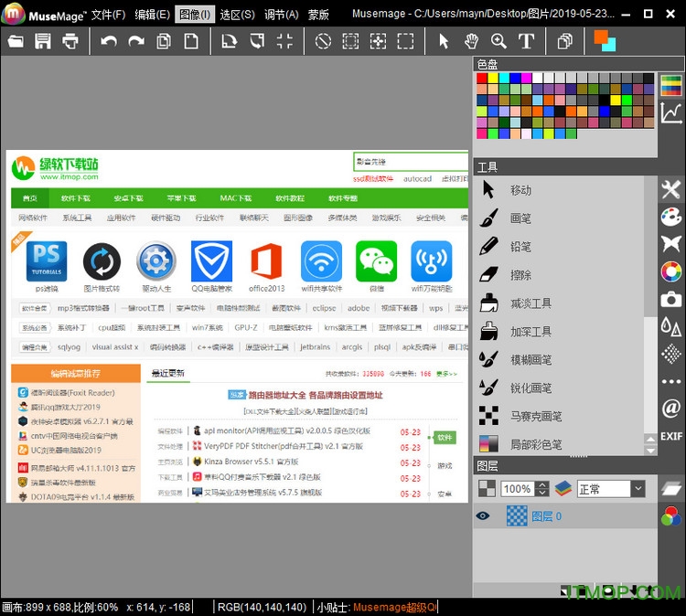Click the copy layers toolbar icon

(x=565, y=41)
